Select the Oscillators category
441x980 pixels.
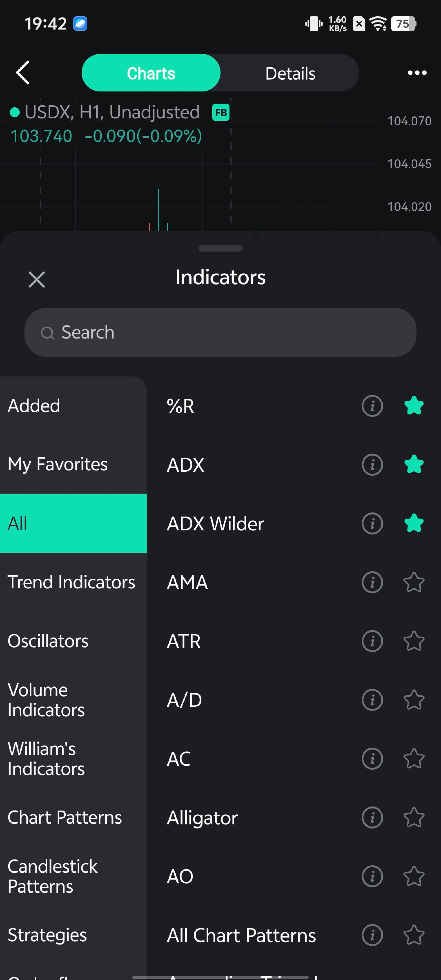click(x=48, y=641)
